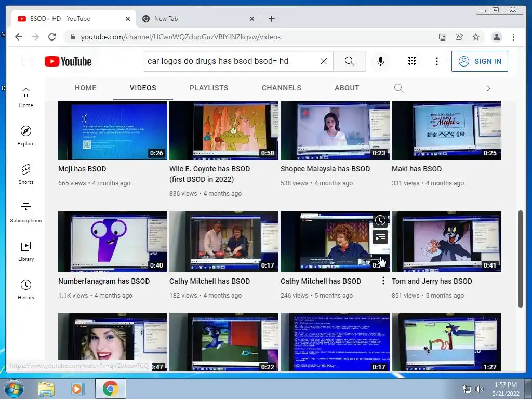Open Shopee Malaysia has BSOD thumbnail
532x399 pixels.
(335, 130)
